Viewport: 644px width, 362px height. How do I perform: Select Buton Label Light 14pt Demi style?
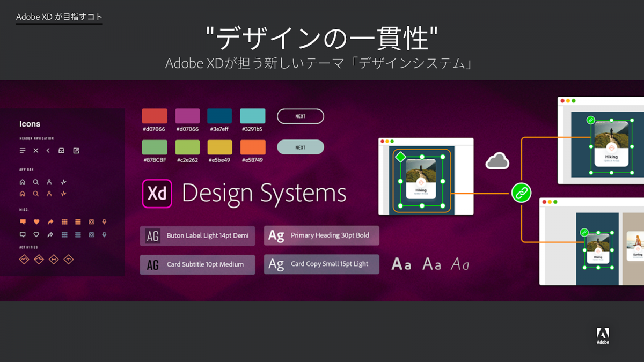[x=197, y=235]
